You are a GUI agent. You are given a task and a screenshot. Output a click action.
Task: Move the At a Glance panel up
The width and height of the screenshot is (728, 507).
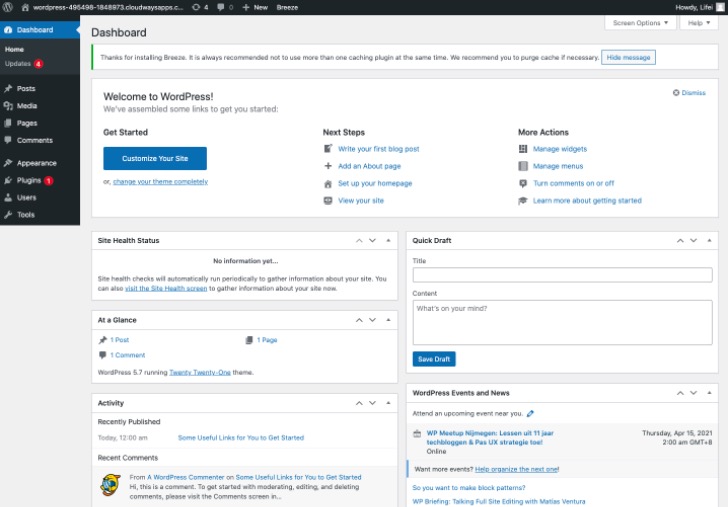pos(359,320)
